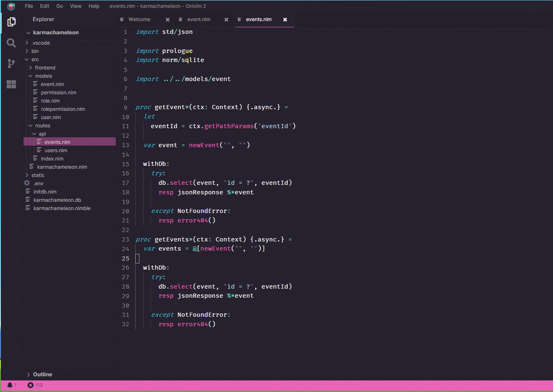Open karmachameleon.nimble file
The height and width of the screenshot is (392, 553).
(62, 208)
